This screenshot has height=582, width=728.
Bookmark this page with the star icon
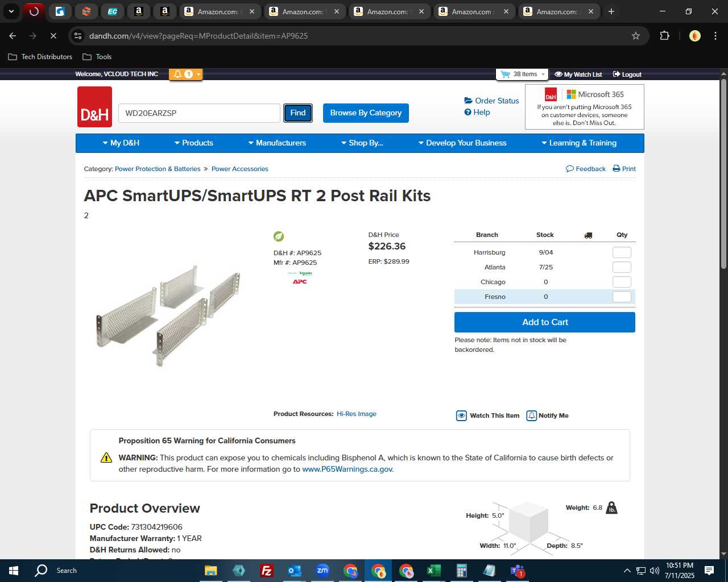point(636,36)
